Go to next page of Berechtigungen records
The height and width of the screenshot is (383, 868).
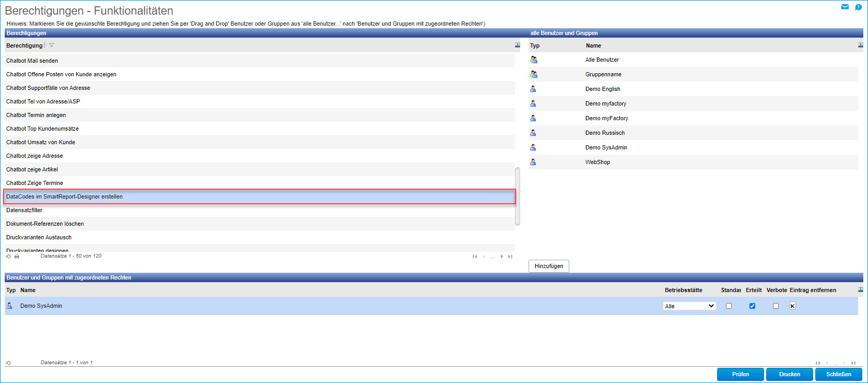[x=501, y=257]
